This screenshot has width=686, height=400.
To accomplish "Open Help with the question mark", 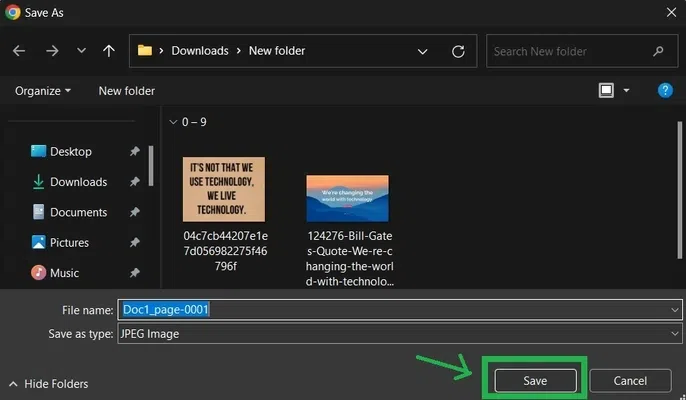I will pos(665,91).
